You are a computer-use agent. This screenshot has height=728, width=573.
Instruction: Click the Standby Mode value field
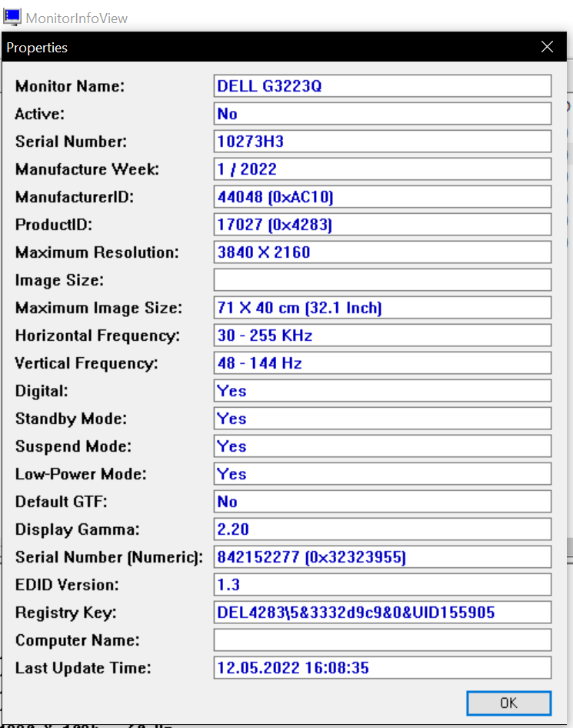pos(382,419)
